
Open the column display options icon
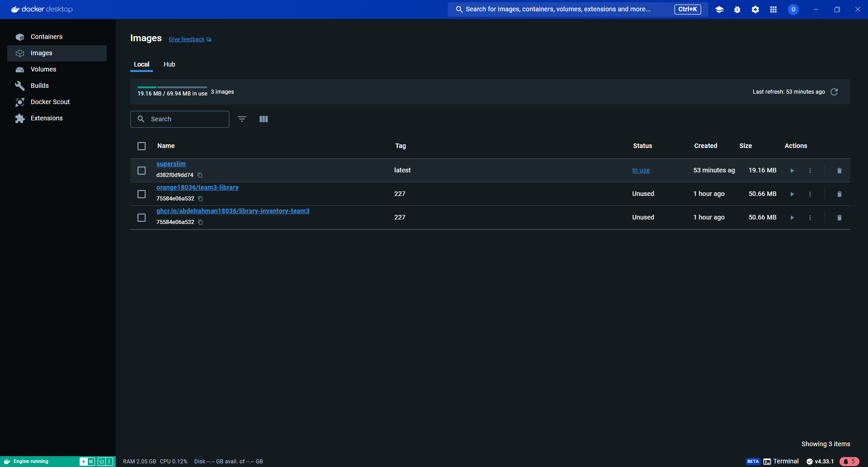(x=264, y=119)
